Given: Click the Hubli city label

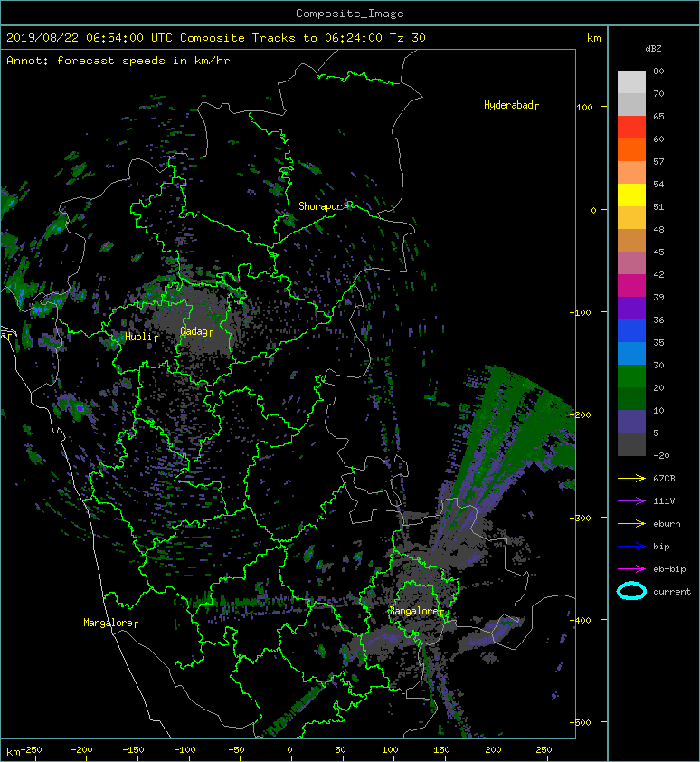Looking at the screenshot, I should tap(141, 337).
